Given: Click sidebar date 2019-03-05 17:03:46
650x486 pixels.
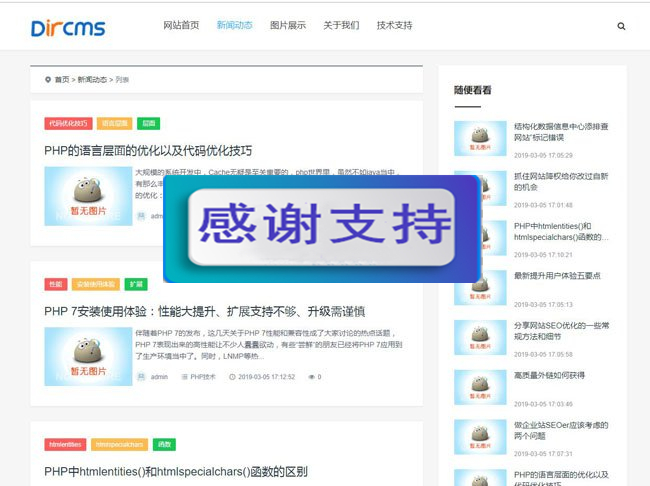Looking at the screenshot, I should click(x=543, y=404).
